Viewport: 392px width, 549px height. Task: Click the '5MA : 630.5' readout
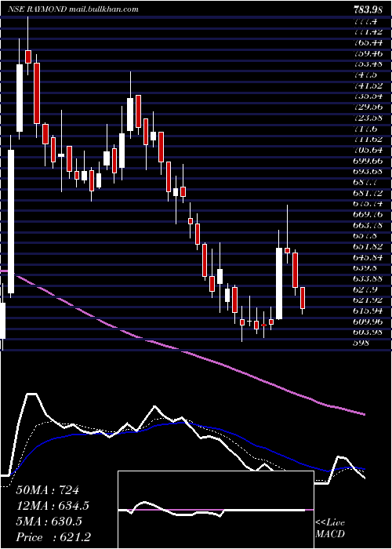pos(49,522)
